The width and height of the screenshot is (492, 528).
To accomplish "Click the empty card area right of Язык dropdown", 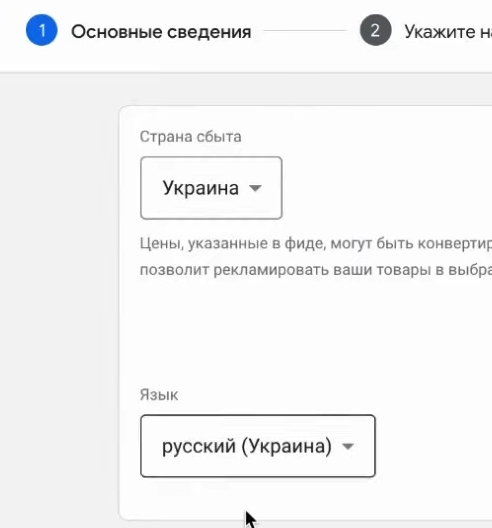I will pos(434,446).
